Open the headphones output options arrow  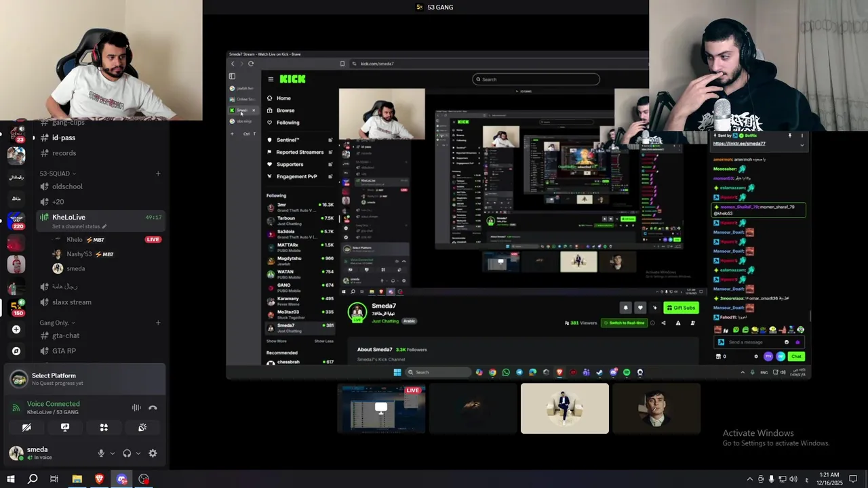click(x=138, y=453)
